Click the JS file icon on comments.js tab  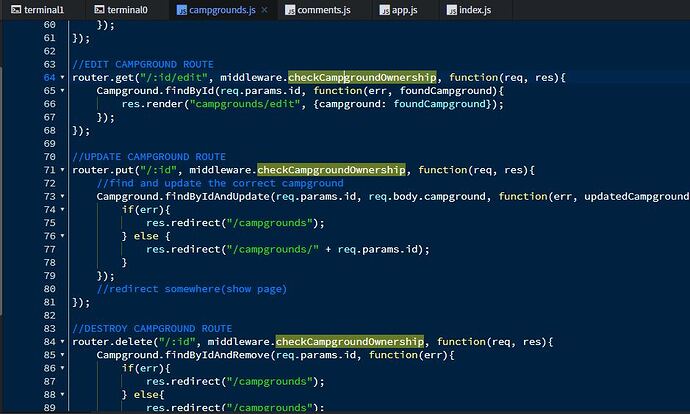tap(290, 10)
